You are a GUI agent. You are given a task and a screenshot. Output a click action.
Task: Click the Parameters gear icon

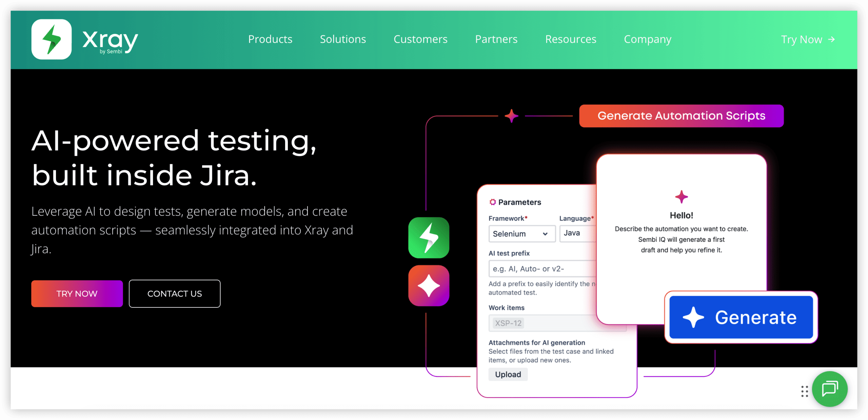point(492,202)
